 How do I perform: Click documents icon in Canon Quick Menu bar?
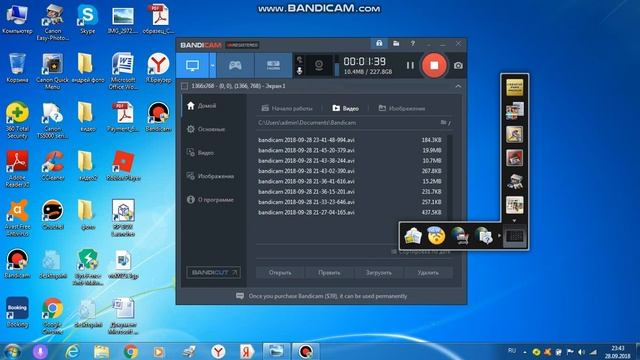(x=413, y=236)
